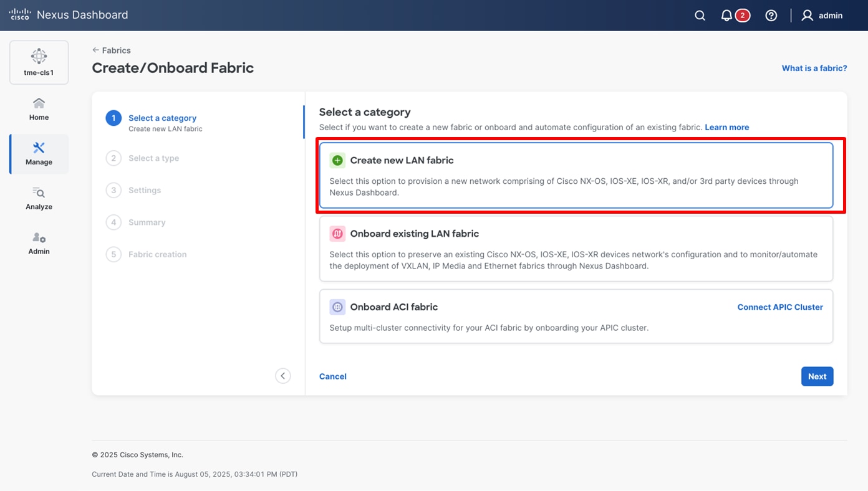Click the Connect APIC Cluster link

(x=780, y=307)
